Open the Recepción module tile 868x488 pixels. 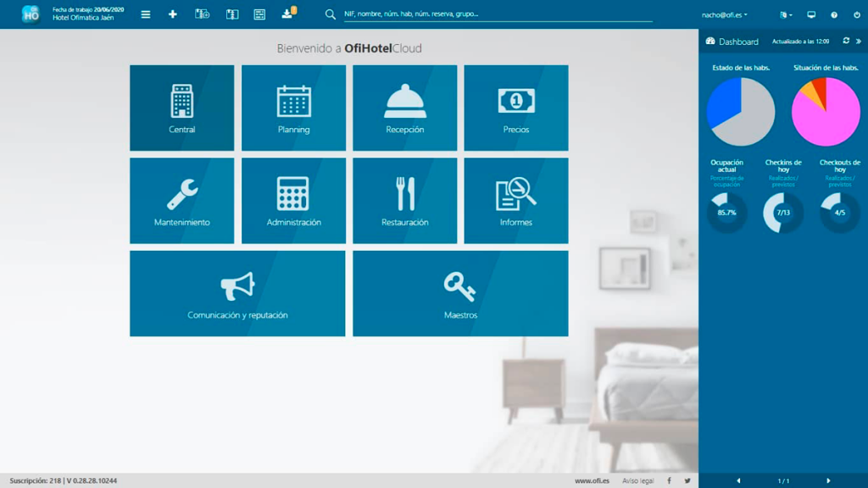404,108
